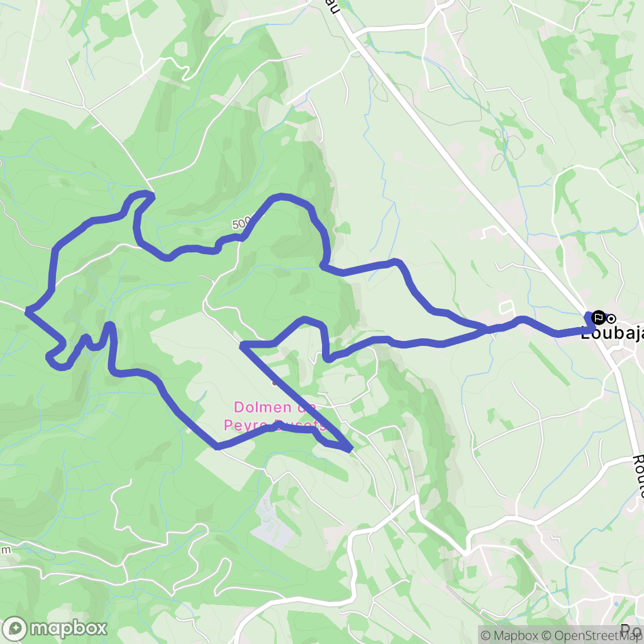Screen dimensions: 644x644
Task: Open the Mapbox logo at the map corner
Action: click(54, 628)
